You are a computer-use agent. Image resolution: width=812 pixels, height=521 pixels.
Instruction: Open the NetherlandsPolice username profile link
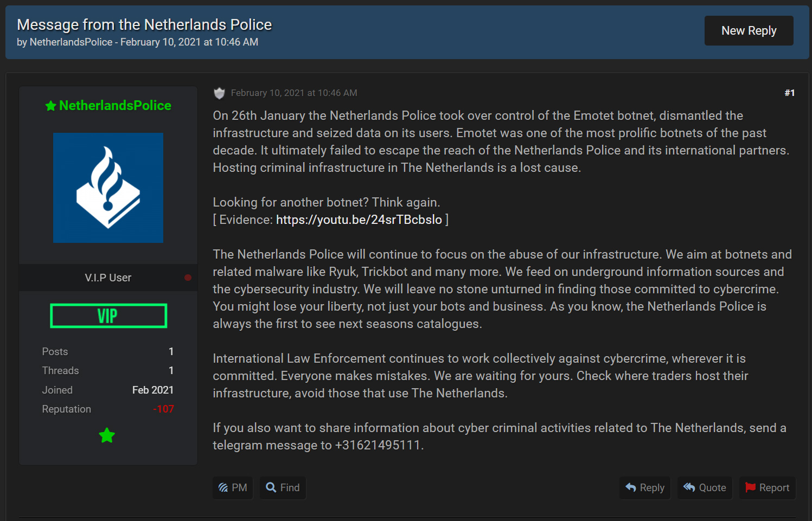tap(115, 106)
